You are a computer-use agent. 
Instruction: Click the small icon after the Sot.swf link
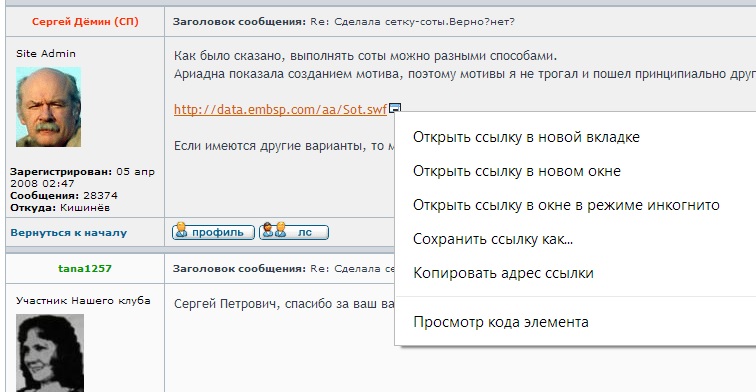coord(394,108)
